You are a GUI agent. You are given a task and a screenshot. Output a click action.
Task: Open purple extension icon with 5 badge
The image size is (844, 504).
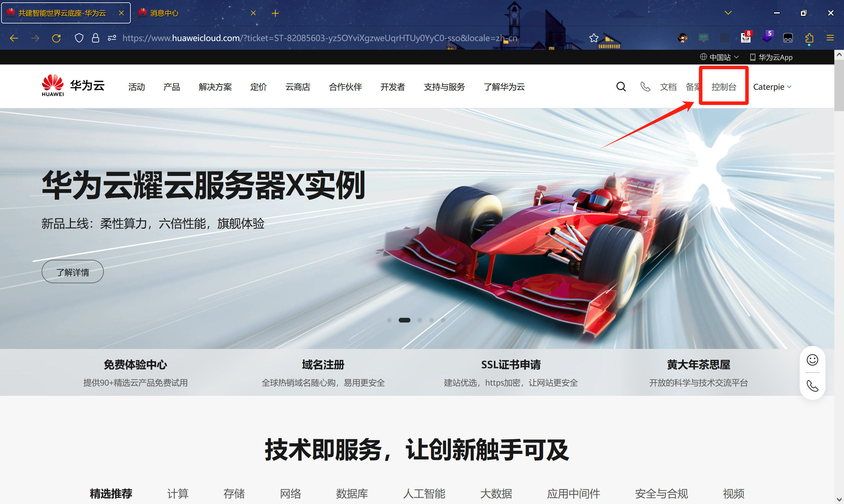click(767, 37)
